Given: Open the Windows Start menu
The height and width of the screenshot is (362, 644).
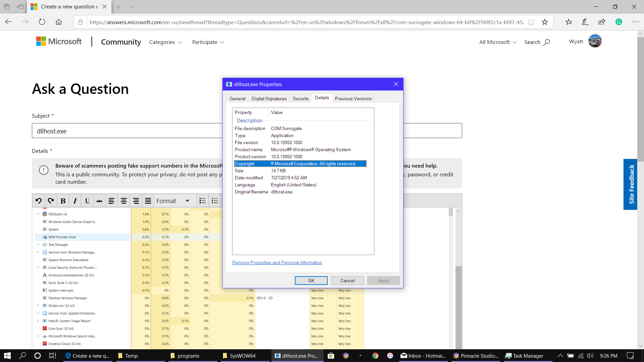Looking at the screenshot, I should point(7,356).
